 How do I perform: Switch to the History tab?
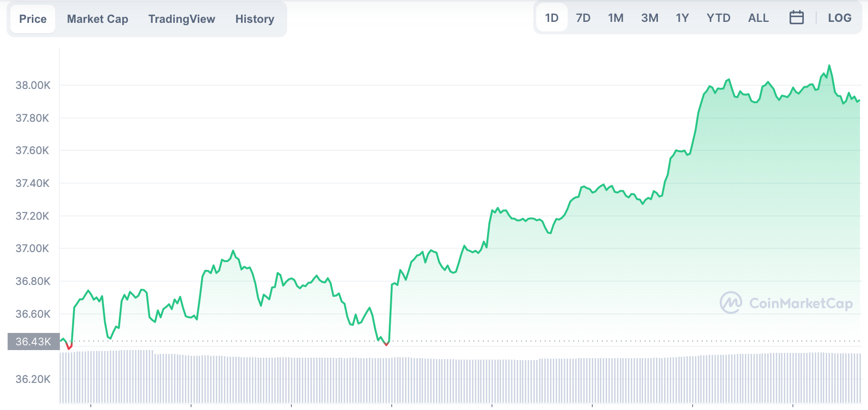click(254, 19)
